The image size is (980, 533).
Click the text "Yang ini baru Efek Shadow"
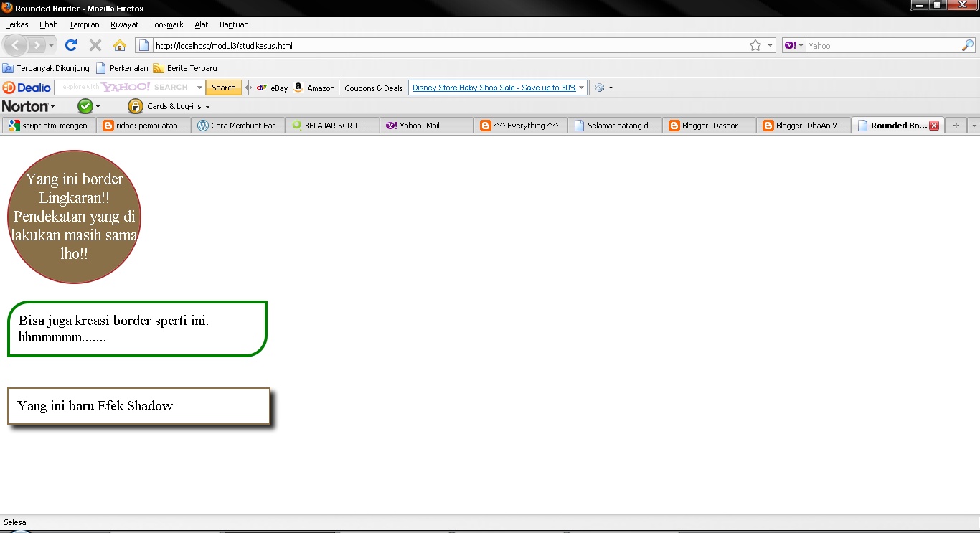point(95,405)
